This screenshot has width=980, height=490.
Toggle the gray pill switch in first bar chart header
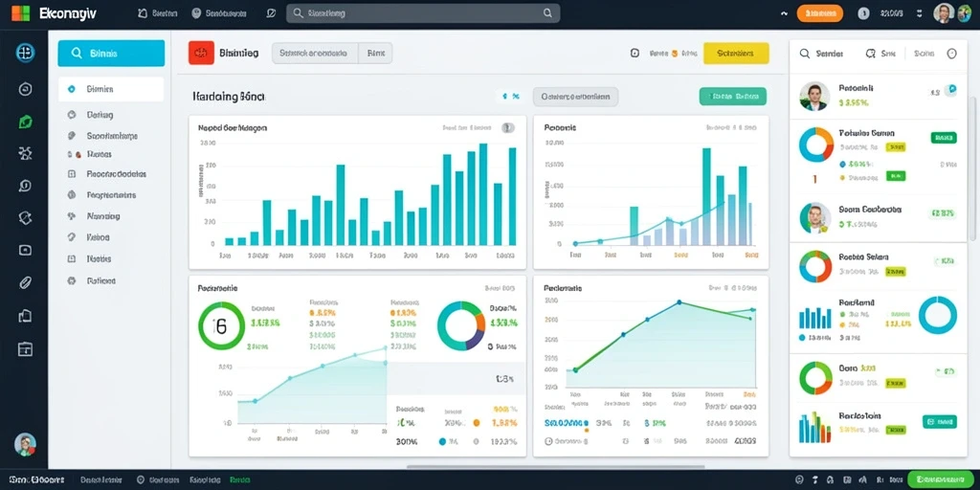pos(508,127)
